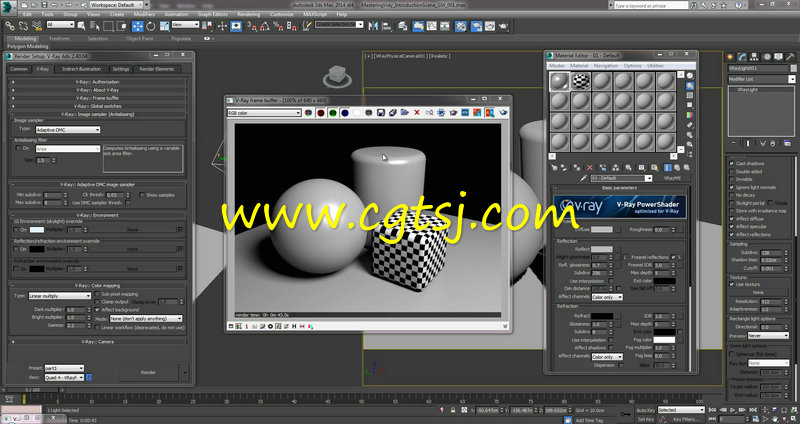
Task: Open Select by Name dialog
Action: pyautogui.click(x=94, y=26)
